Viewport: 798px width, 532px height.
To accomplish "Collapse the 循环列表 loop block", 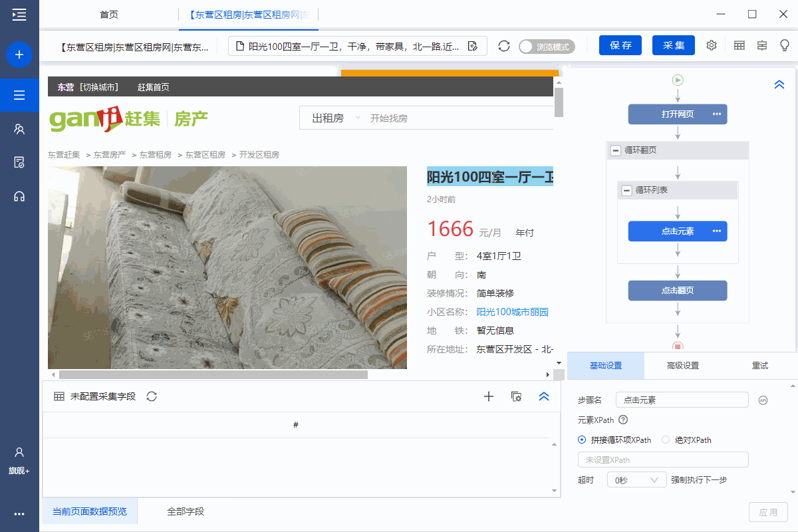I will (x=626, y=190).
